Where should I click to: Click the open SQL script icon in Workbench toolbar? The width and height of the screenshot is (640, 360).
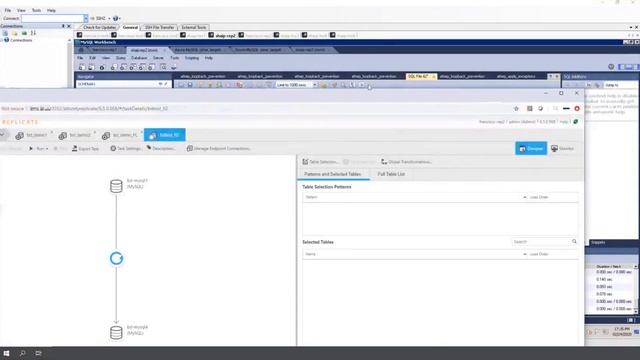click(91, 67)
